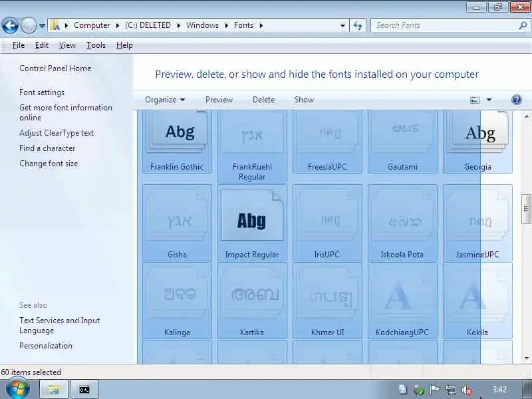The image size is (532, 399).
Task: Select the Georgia font thumbnail
Action: coord(477,142)
